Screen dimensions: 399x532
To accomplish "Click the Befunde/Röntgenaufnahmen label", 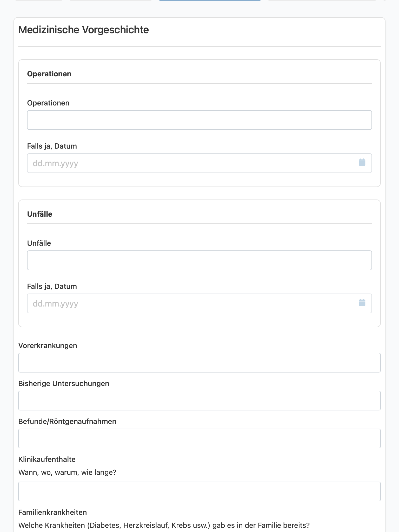I will pos(67,421).
